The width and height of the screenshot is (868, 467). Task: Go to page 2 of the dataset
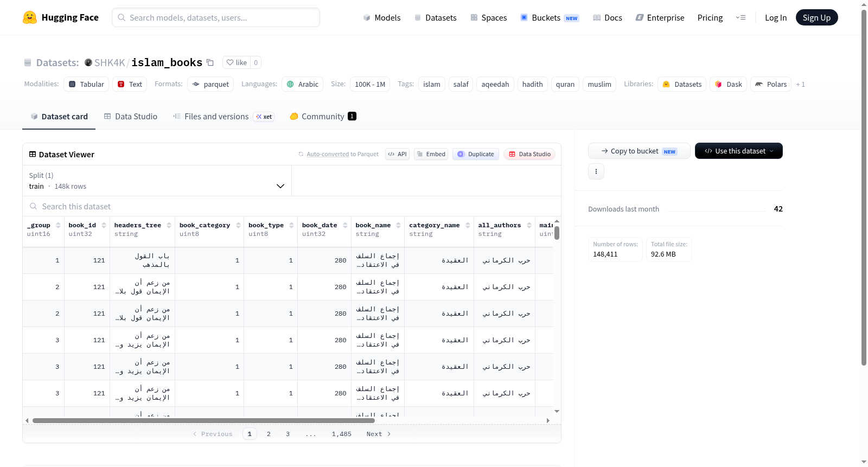269,434
